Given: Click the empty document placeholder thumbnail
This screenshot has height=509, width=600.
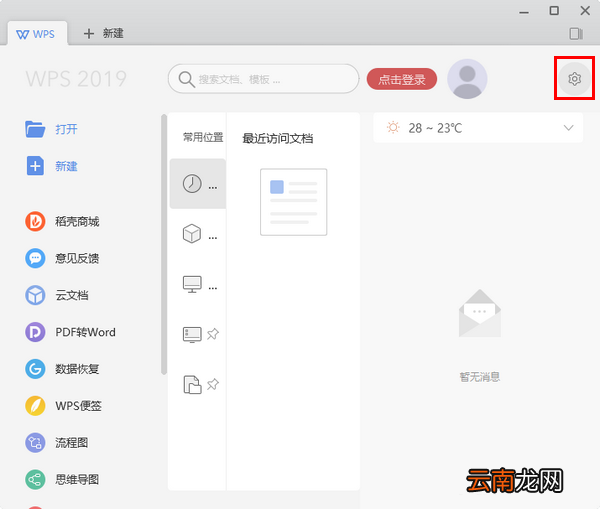Looking at the screenshot, I should click(293, 202).
